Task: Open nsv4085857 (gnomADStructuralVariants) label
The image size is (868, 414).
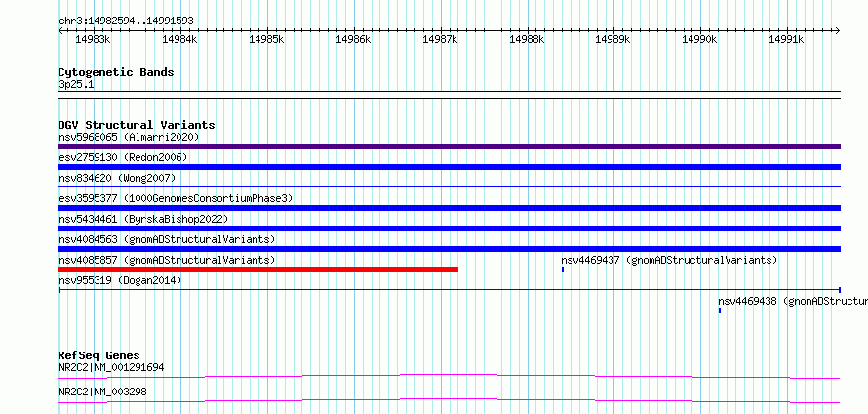Action: click(x=167, y=260)
